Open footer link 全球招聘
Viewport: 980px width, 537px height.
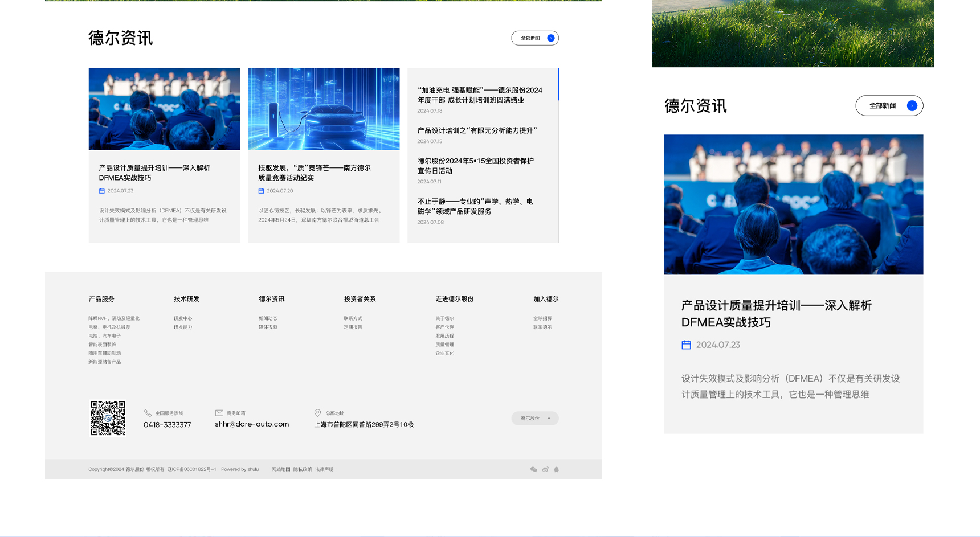point(542,318)
